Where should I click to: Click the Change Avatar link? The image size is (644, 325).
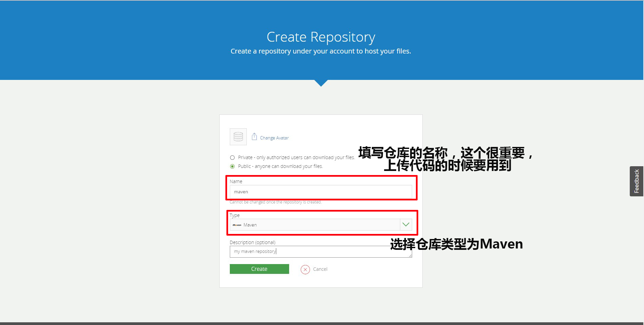pos(274,138)
